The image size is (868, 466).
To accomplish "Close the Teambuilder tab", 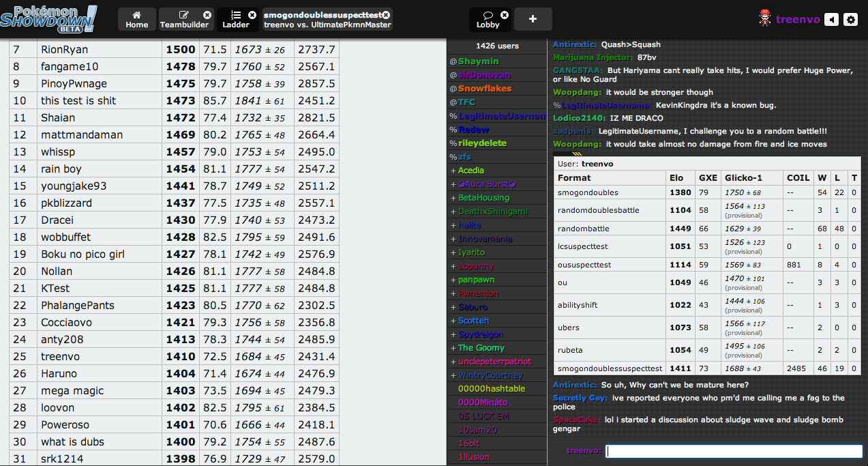I will pos(207,15).
